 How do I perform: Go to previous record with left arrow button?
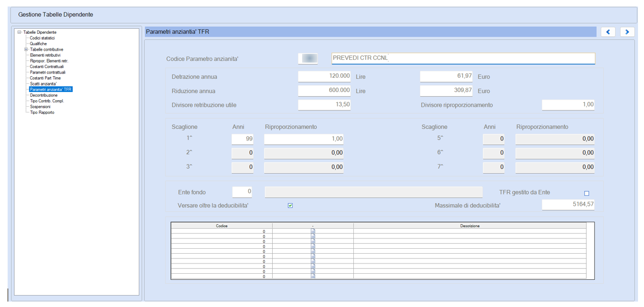click(x=608, y=32)
